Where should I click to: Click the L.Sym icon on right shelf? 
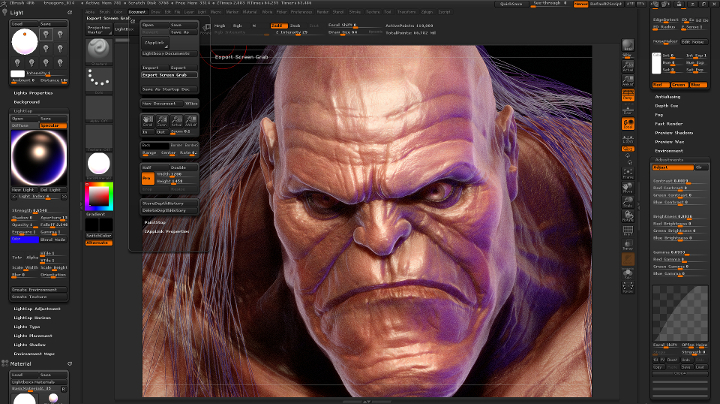click(x=628, y=138)
